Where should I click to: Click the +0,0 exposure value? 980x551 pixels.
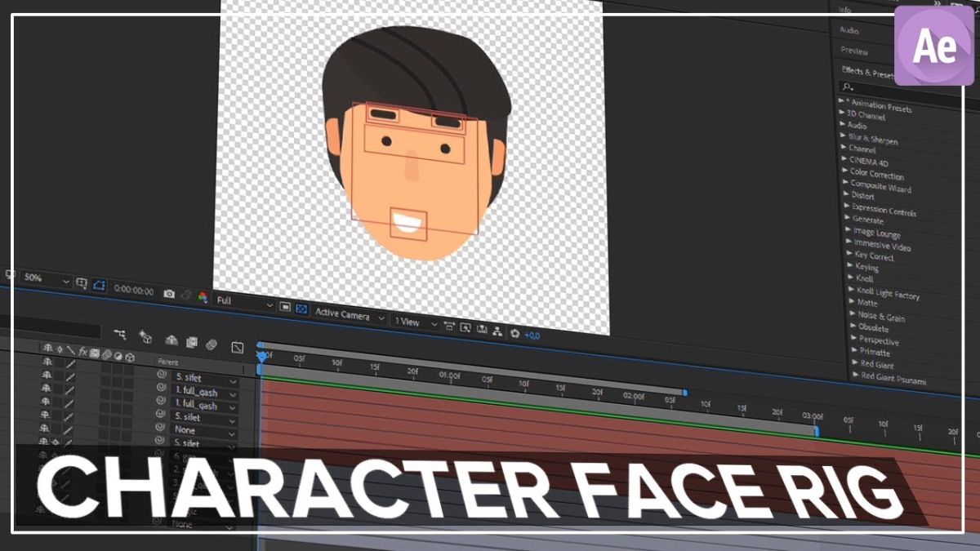point(532,335)
